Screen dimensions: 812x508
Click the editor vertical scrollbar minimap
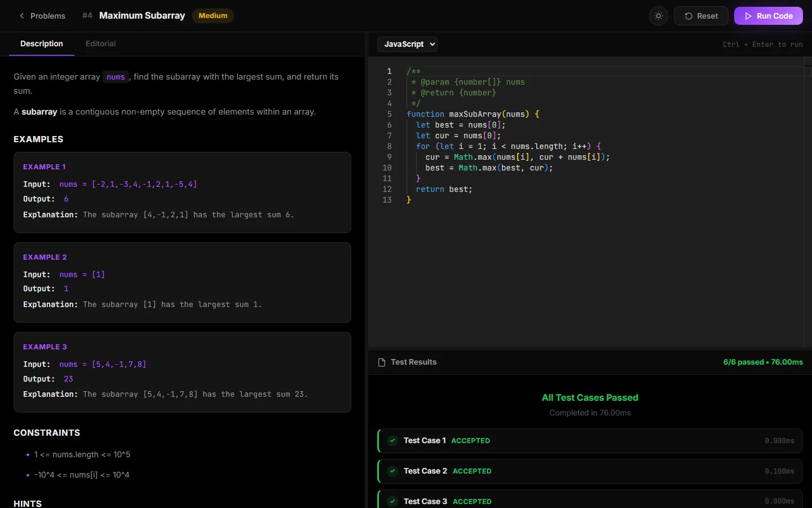(x=807, y=202)
